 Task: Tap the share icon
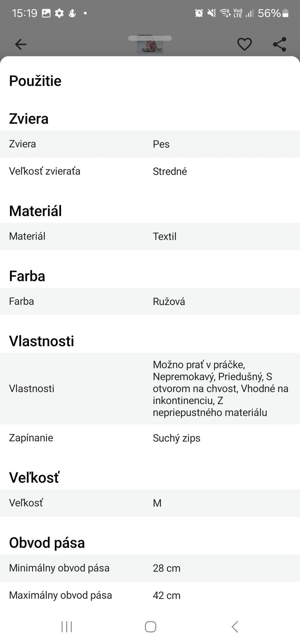click(x=279, y=44)
